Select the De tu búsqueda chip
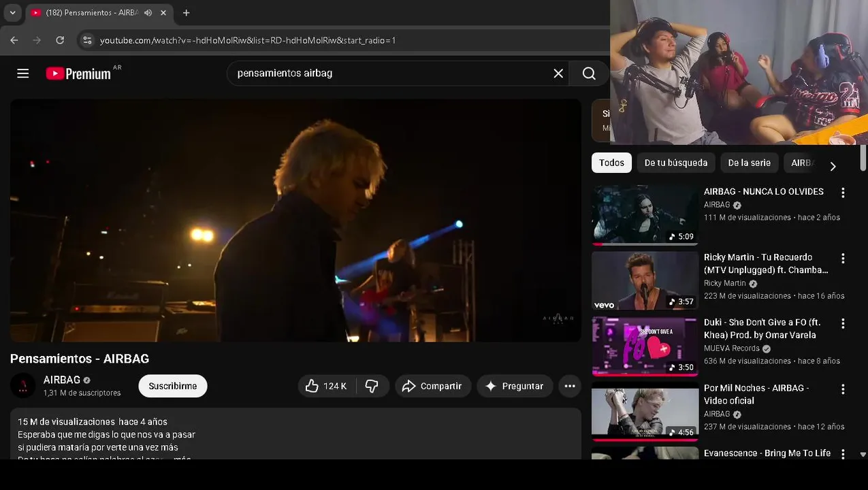 click(675, 163)
